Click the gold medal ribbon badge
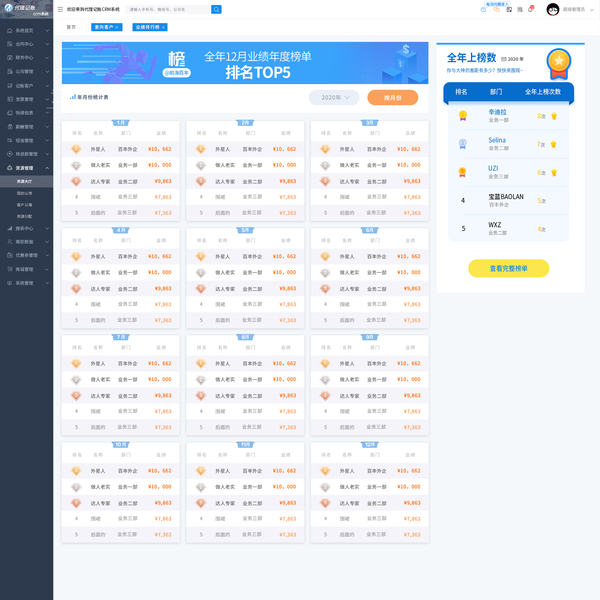600x600 pixels. pos(559,64)
